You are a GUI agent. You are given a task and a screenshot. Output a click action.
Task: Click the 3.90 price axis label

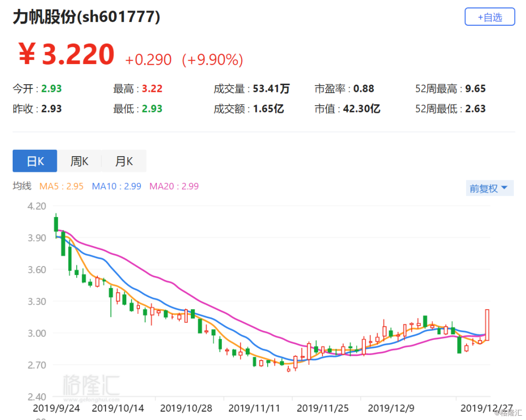point(37,238)
